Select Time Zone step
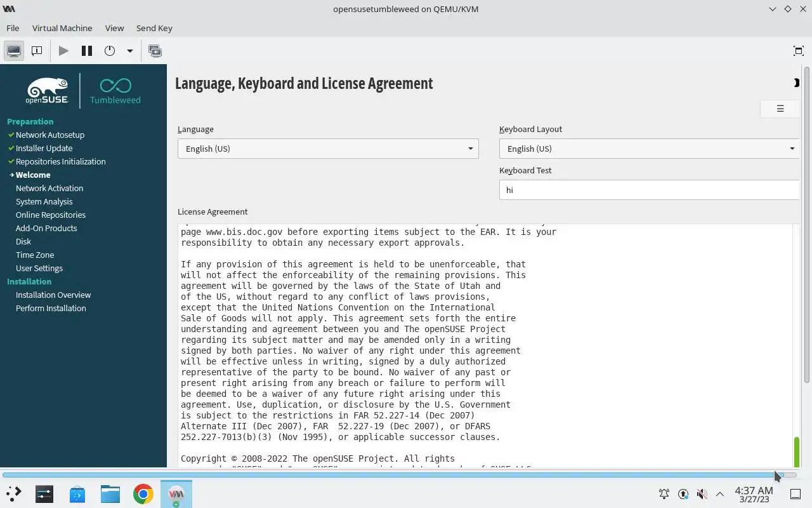This screenshot has height=508, width=812. click(x=35, y=255)
